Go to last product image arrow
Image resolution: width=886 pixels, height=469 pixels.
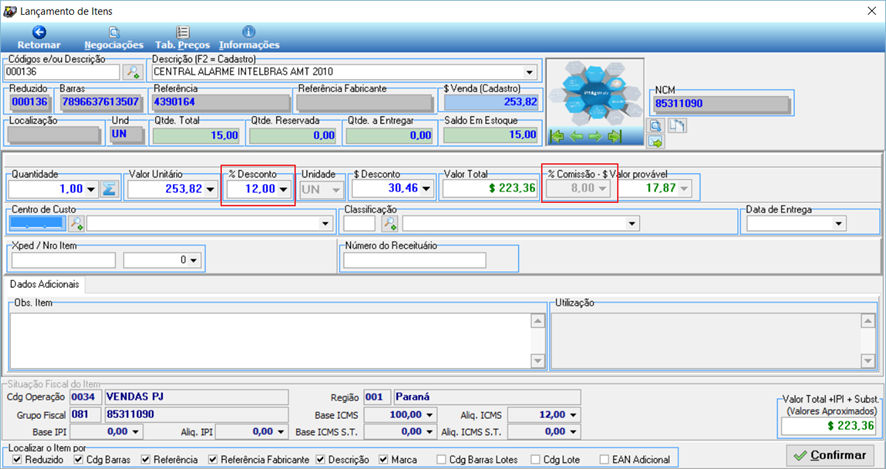coord(614,136)
